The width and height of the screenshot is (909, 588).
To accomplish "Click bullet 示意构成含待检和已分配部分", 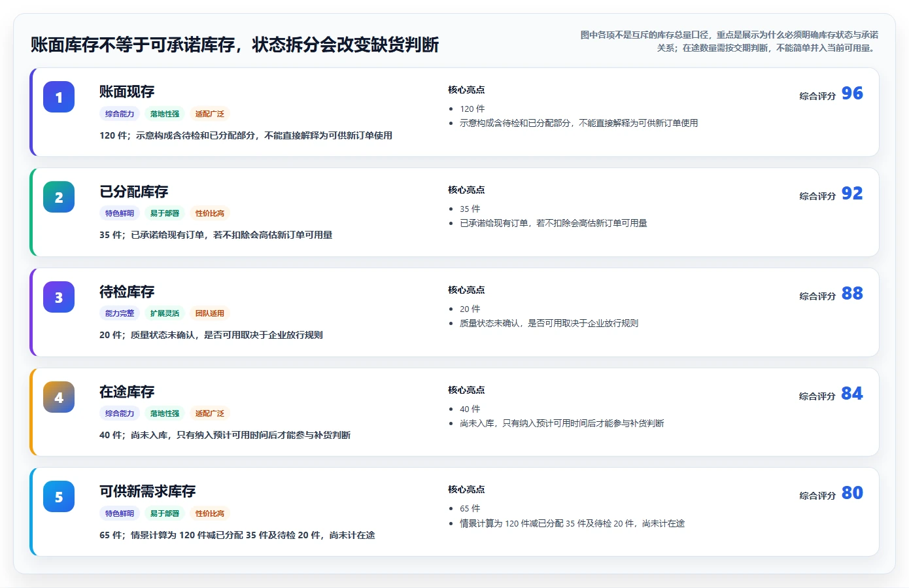I will click(x=579, y=123).
